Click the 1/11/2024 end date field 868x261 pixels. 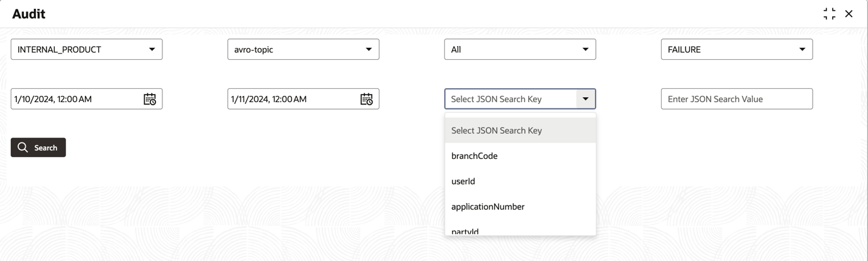pos(293,99)
